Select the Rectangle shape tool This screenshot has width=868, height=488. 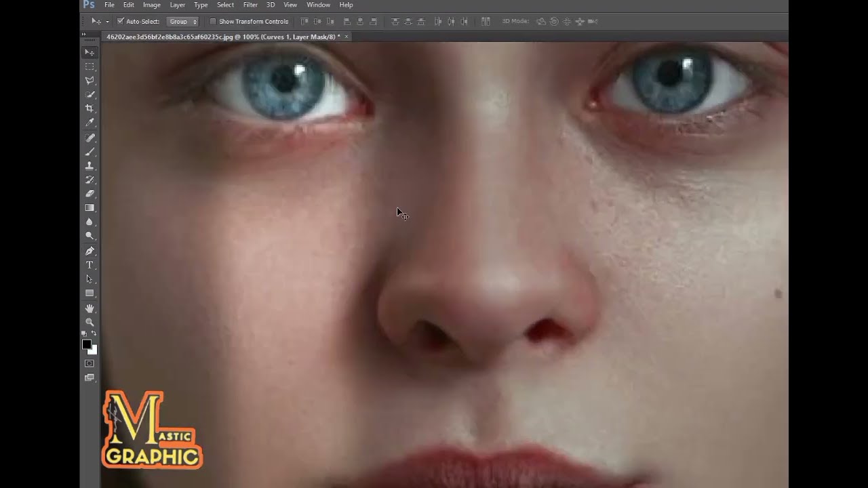(90, 293)
